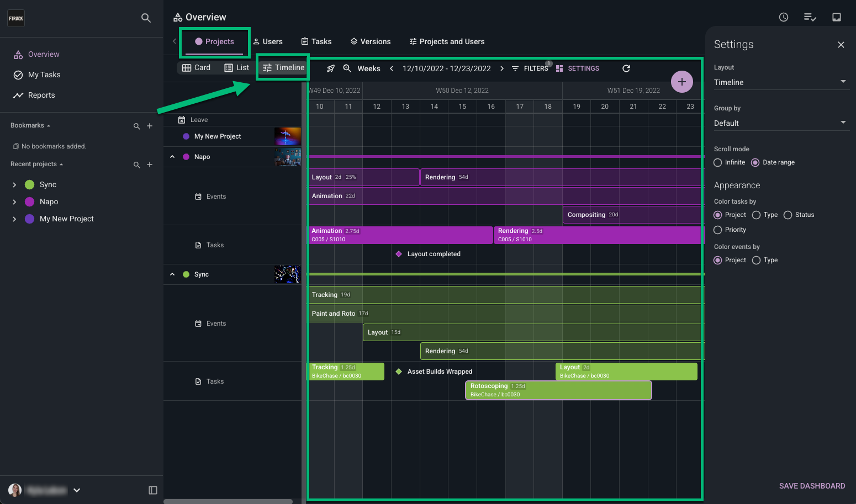
Task: Open Reports from the left sidebar
Action: pyautogui.click(x=40, y=95)
